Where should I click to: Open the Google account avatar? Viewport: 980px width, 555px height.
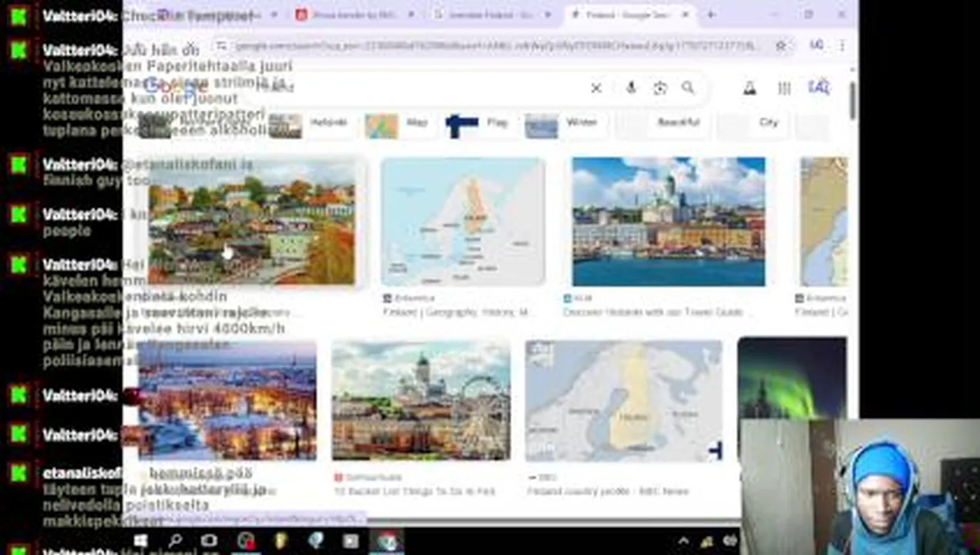point(818,87)
